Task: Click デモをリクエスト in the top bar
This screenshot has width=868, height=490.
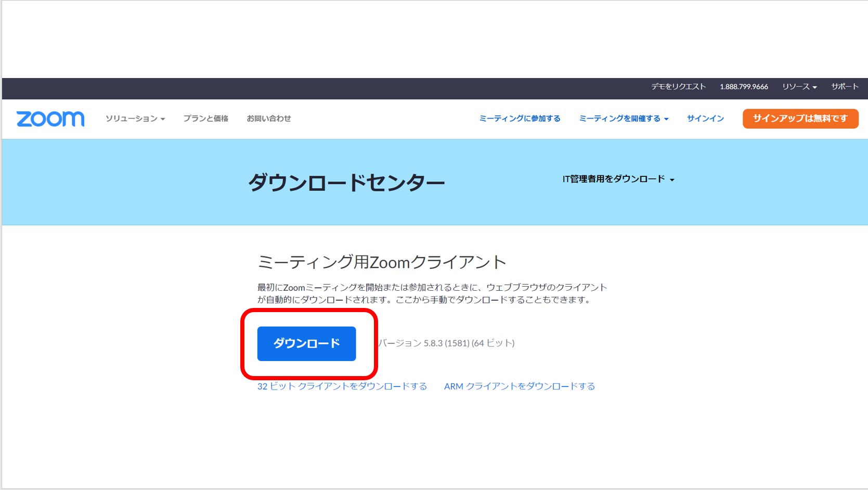Action: pyautogui.click(x=678, y=87)
